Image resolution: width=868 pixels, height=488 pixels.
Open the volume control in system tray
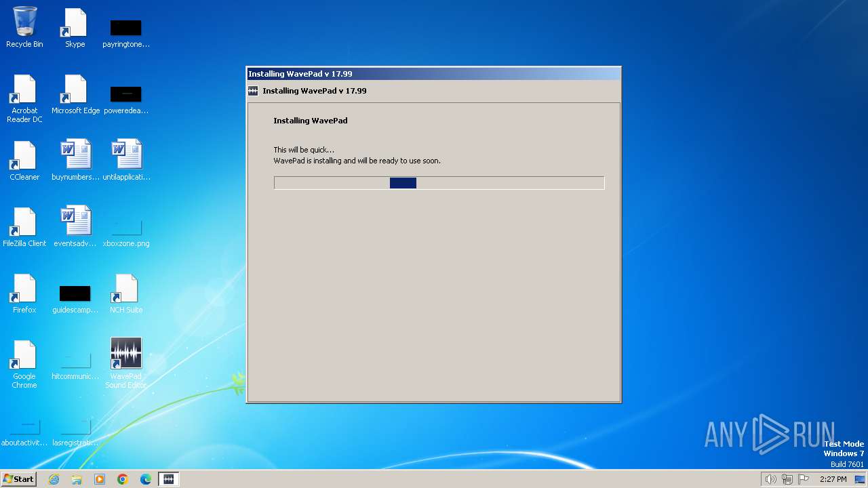[770, 479]
